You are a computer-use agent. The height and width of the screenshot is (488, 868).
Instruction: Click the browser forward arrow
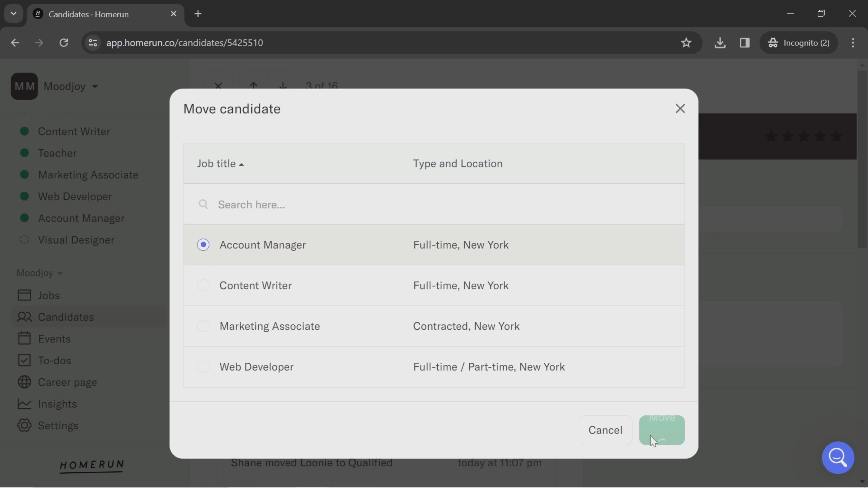(x=39, y=43)
